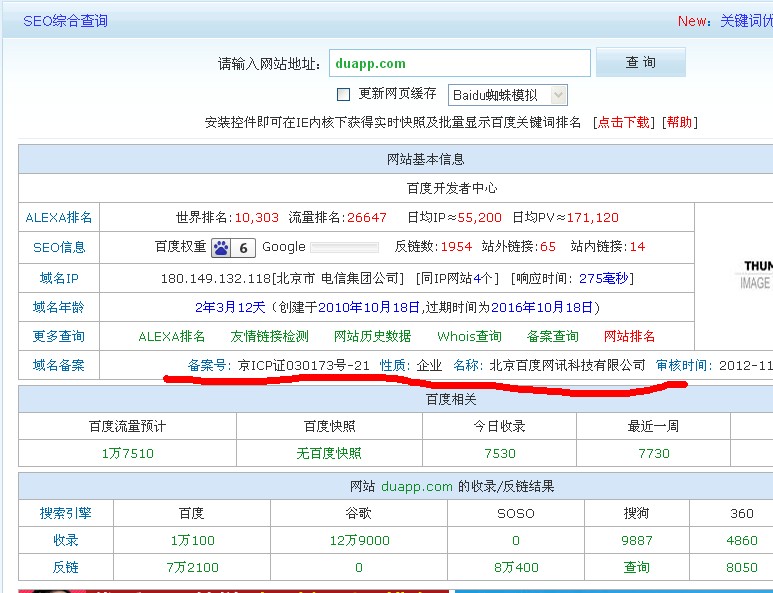Click daily PV value 171,120

coord(592,217)
